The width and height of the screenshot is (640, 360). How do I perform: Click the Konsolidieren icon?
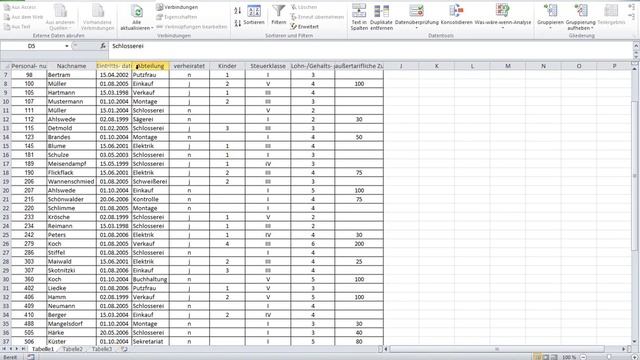pyautogui.click(x=456, y=11)
